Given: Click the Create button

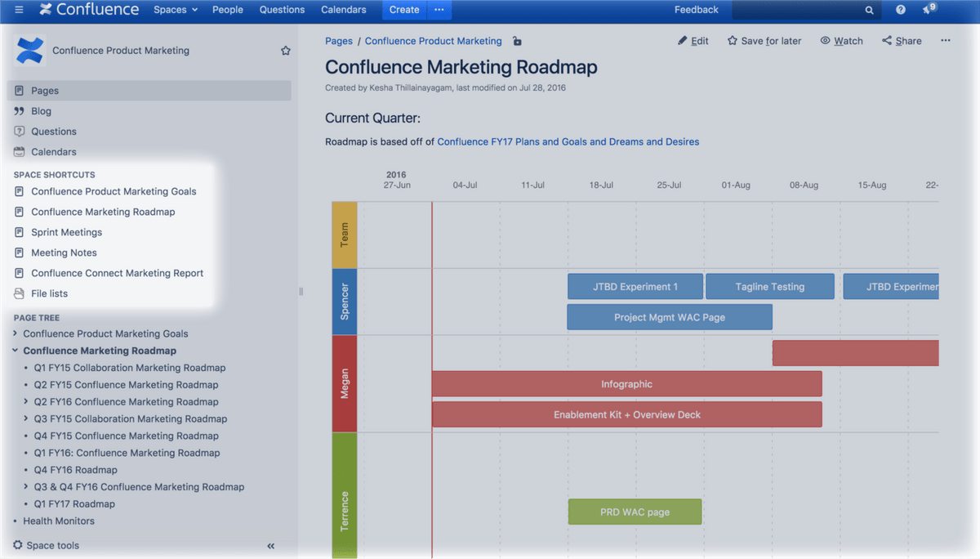Looking at the screenshot, I should (x=404, y=10).
